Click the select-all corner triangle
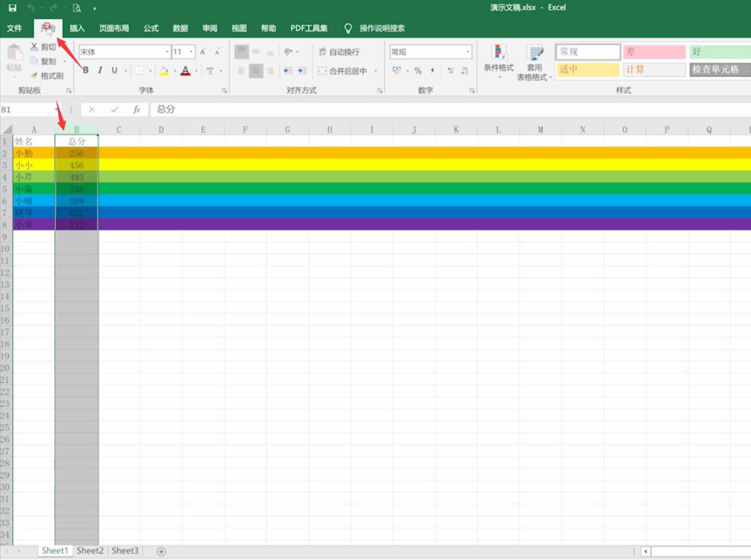Image resolution: width=751 pixels, height=560 pixels. (x=7, y=129)
